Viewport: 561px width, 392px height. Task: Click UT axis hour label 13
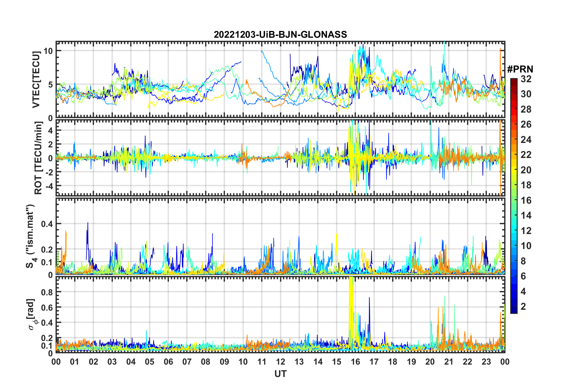pos(299,362)
